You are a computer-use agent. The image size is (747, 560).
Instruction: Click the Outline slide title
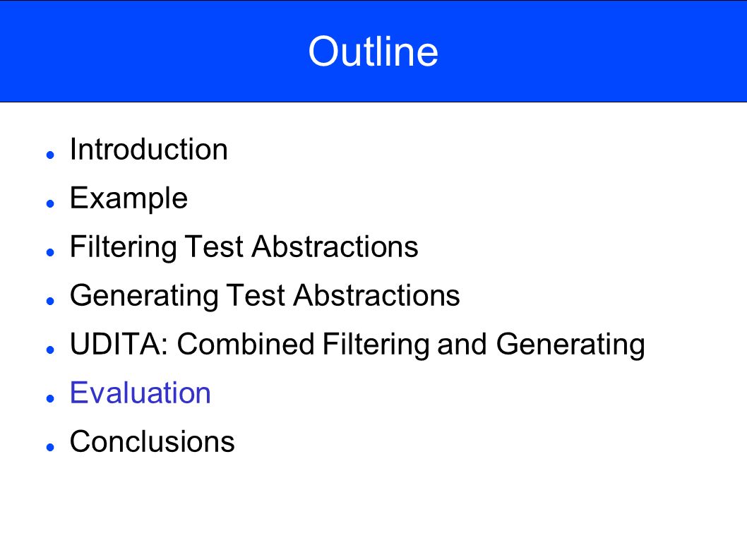(373, 52)
